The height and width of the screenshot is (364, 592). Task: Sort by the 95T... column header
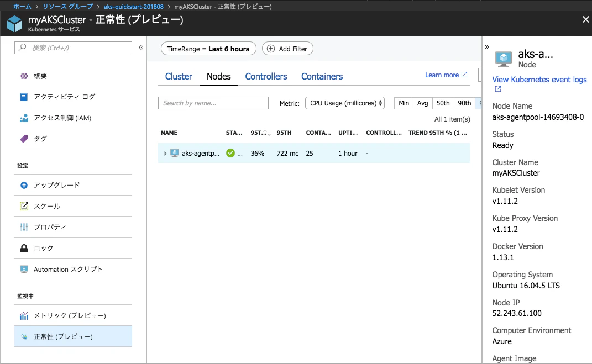click(x=260, y=133)
